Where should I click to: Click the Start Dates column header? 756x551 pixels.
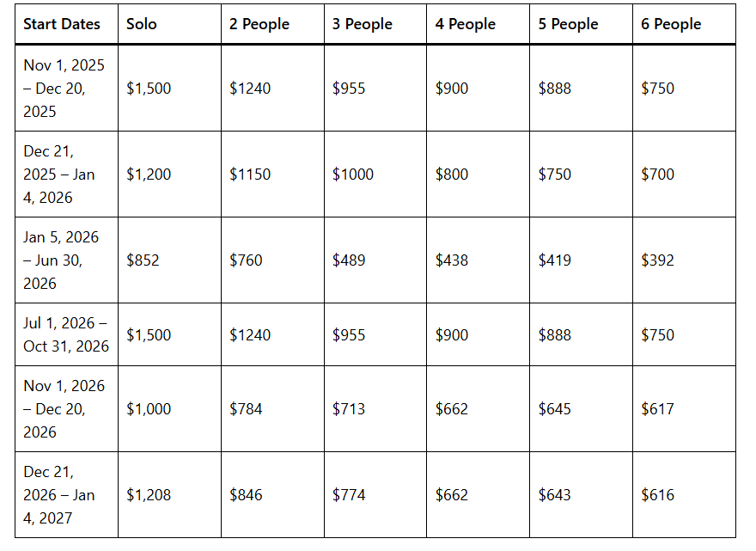click(x=62, y=24)
